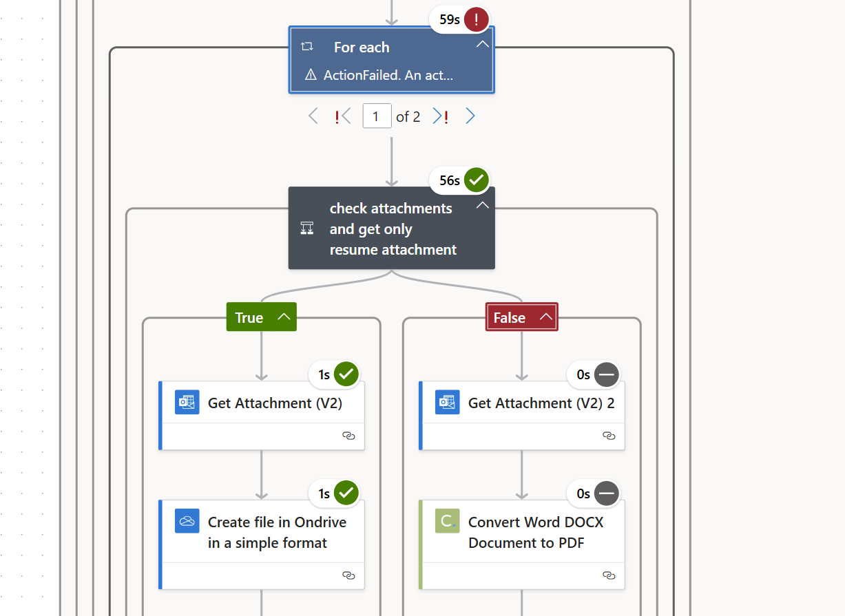Jump to next failed iteration
The image size is (845, 616).
(x=441, y=116)
